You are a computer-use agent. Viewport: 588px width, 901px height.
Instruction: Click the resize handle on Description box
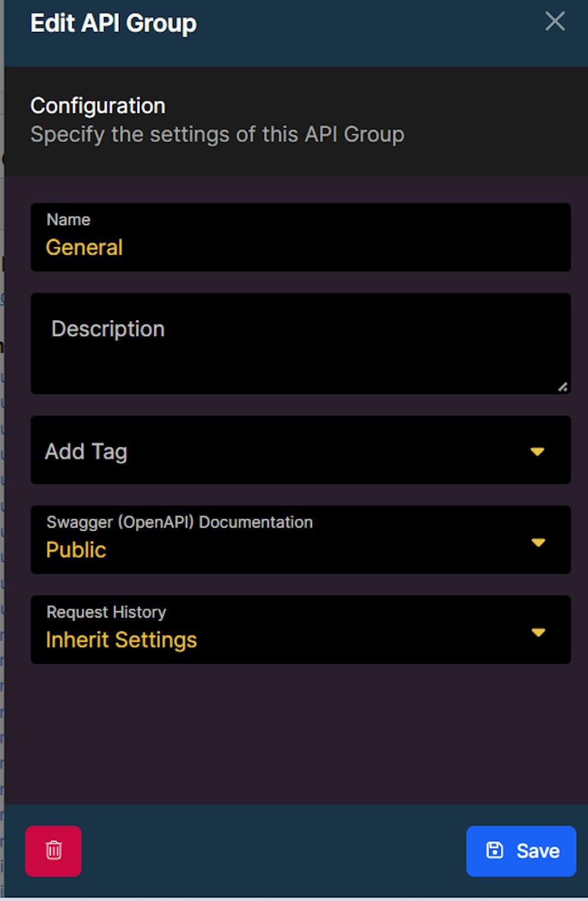point(563,387)
